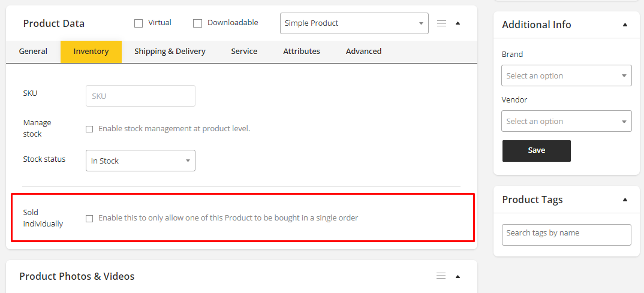The width and height of the screenshot is (644, 293).
Task: Tick the Sold individually checkbox
Action: point(89,219)
